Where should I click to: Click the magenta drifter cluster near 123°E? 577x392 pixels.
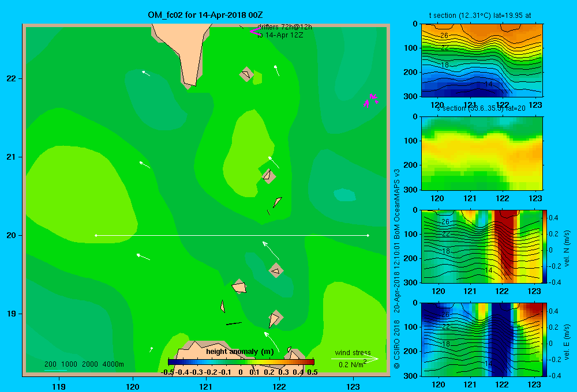click(370, 100)
